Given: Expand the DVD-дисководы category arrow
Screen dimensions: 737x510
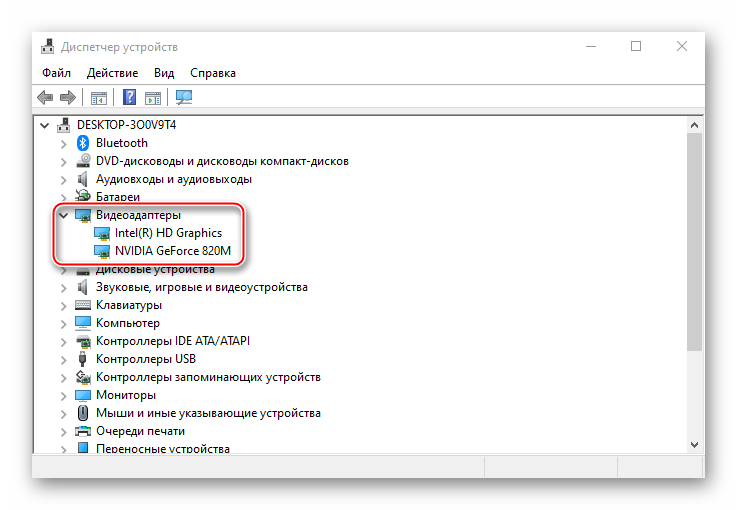Looking at the screenshot, I should 63,162.
